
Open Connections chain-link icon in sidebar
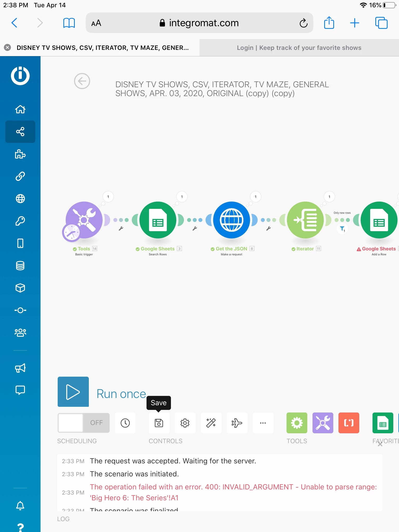coord(20,176)
